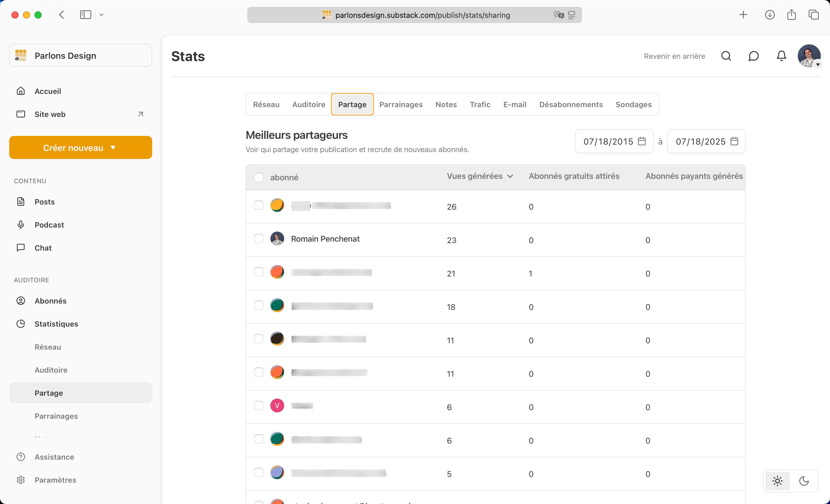Viewport: 830px width, 504px height.
Task: Click the Romain Penchenat name
Action: [x=325, y=239]
